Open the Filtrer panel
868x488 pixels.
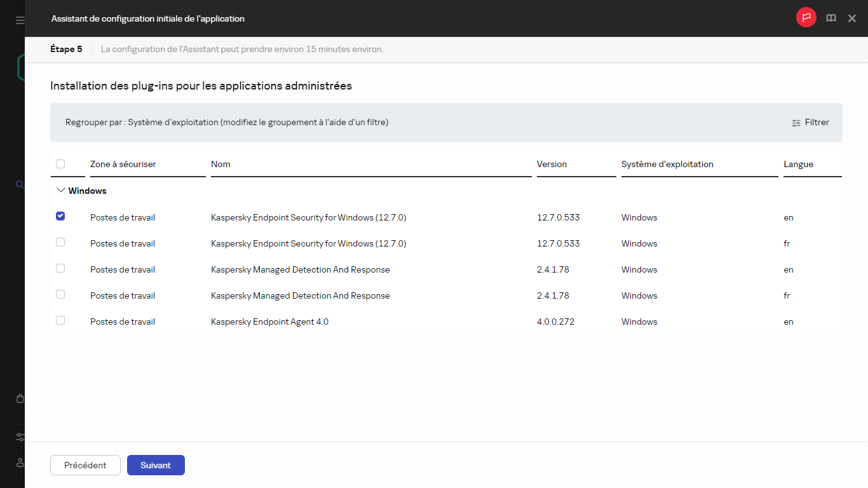(x=810, y=122)
